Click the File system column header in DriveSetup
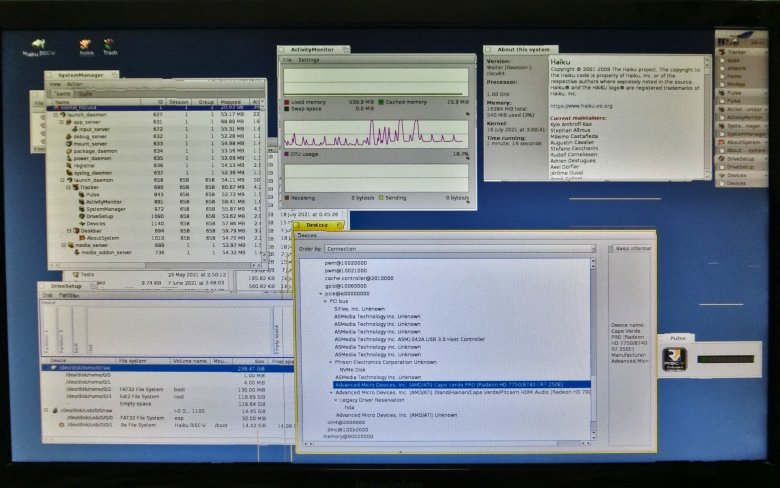The height and width of the screenshot is (488, 780). (x=143, y=361)
